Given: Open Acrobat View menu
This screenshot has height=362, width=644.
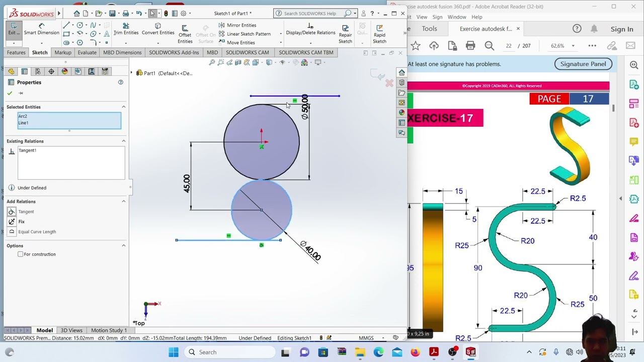Looking at the screenshot, I should tap(422, 17).
